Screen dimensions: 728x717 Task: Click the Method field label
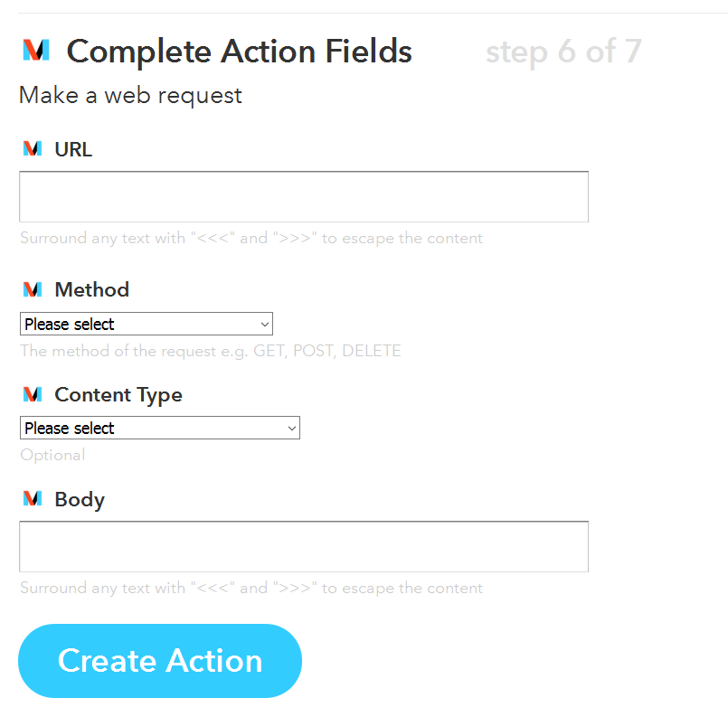pos(91,289)
